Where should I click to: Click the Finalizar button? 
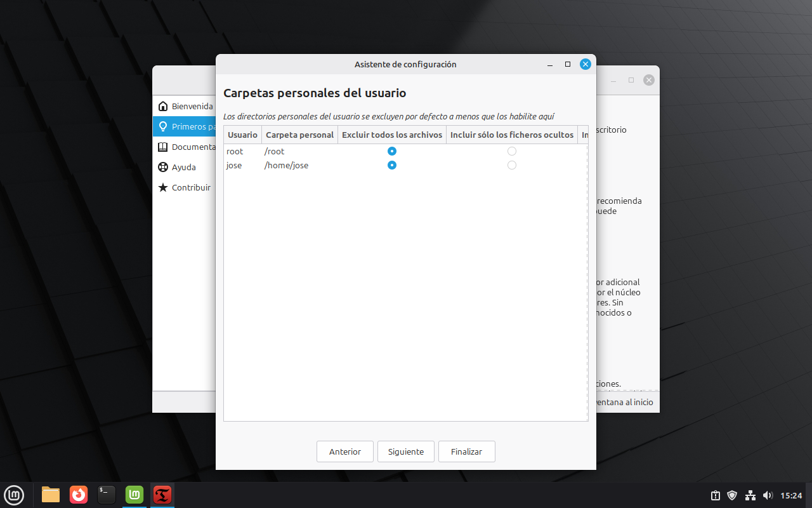click(x=466, y=451)
